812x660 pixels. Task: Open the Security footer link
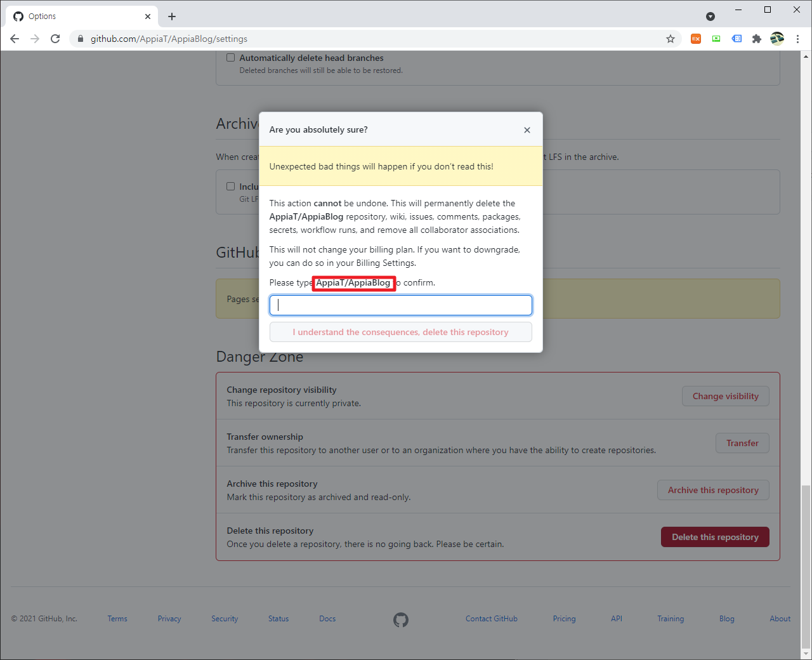225,619
